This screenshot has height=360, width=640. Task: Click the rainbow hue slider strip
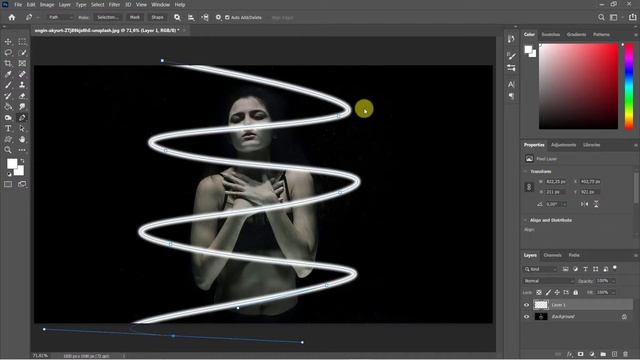point(629,86)
